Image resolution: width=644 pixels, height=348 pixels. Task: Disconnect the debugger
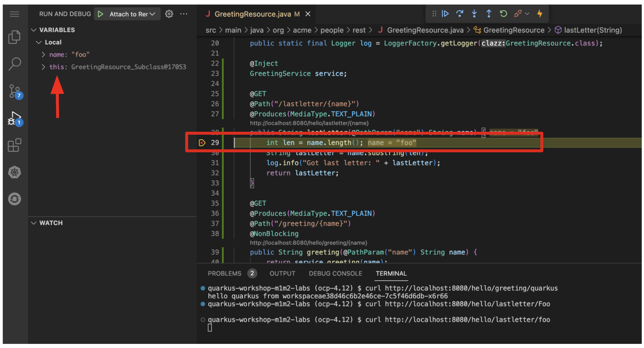(x=518, y=14)
